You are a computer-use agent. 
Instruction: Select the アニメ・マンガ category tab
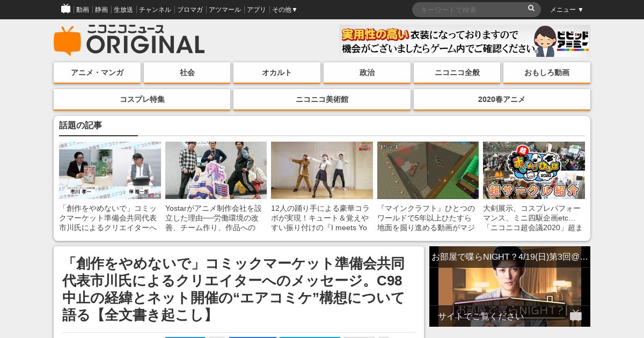97,72
